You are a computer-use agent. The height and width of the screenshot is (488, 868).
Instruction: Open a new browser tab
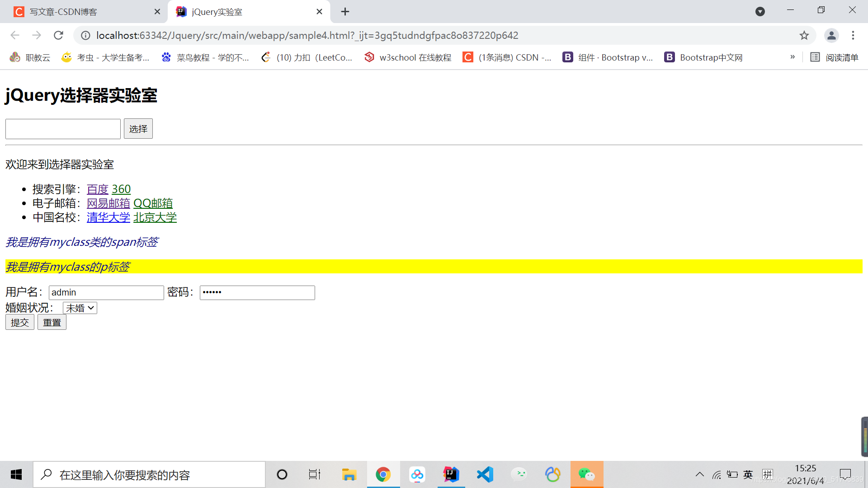[x=345, y=12]
